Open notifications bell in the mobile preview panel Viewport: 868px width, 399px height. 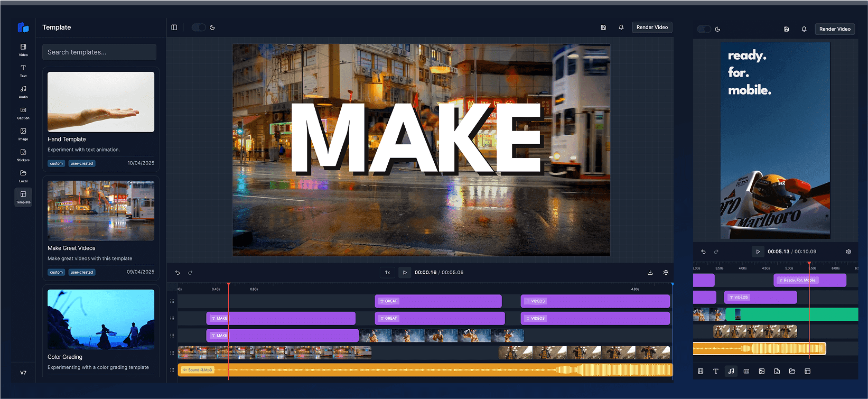804,29
